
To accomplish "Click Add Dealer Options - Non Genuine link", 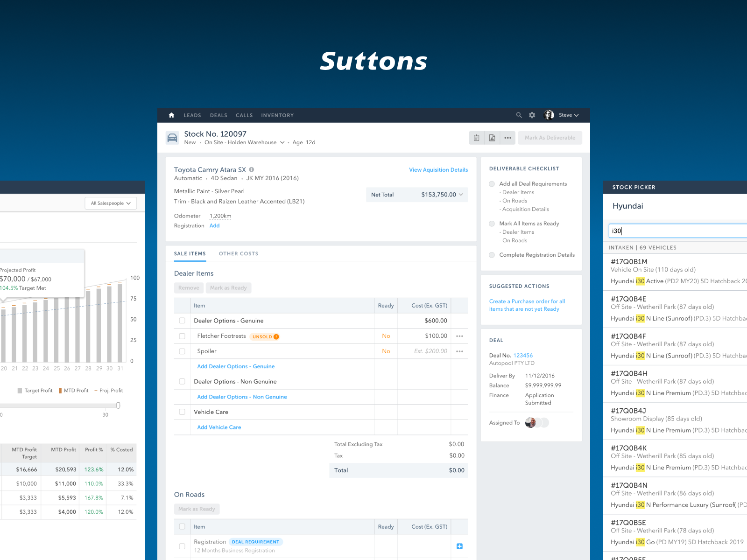I will pos(242,397).
